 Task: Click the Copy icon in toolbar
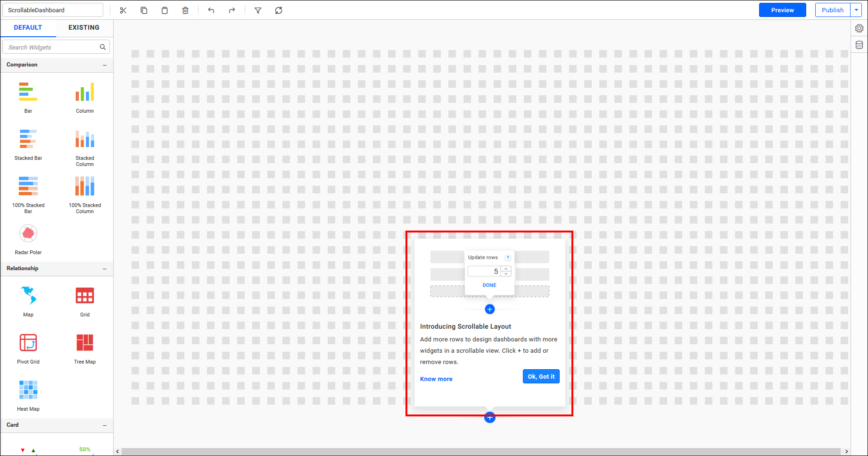[x=144, y=10]
